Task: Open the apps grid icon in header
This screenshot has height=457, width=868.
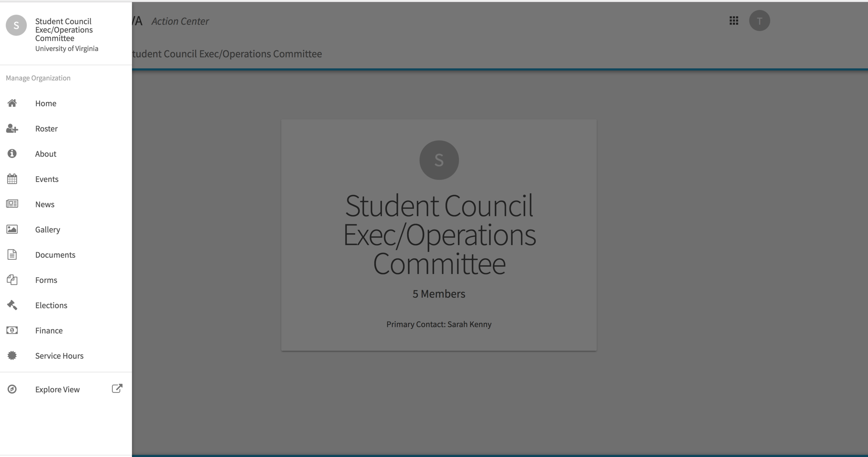Action: coord(734,21)
